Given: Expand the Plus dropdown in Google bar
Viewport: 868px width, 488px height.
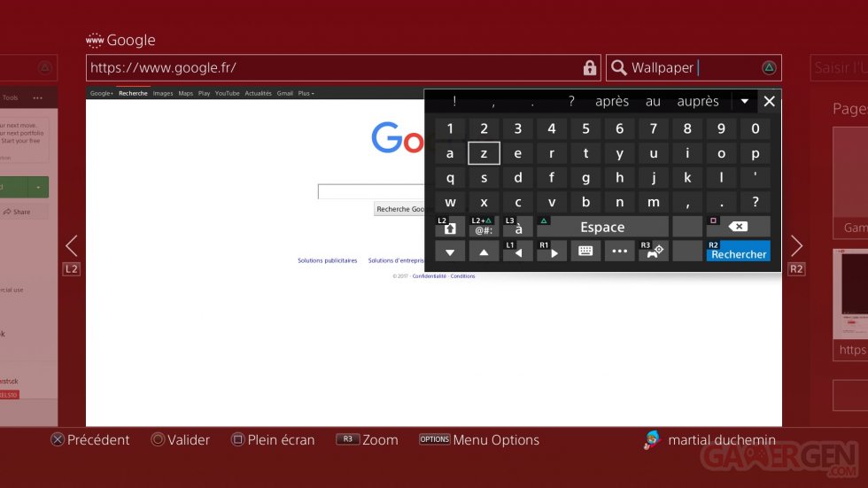Looking at the screenshot, I should 306,94.
